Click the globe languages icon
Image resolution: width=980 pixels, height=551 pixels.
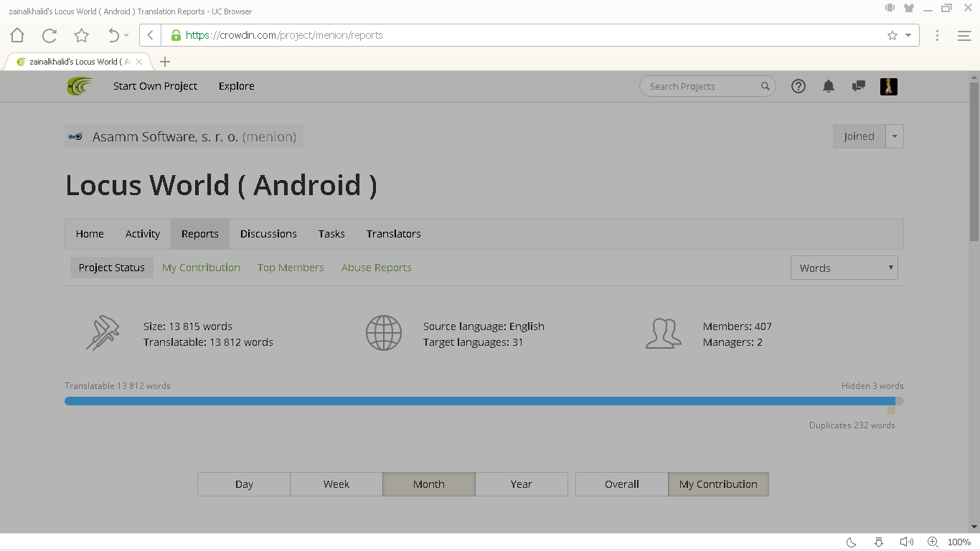click(384, 334)
